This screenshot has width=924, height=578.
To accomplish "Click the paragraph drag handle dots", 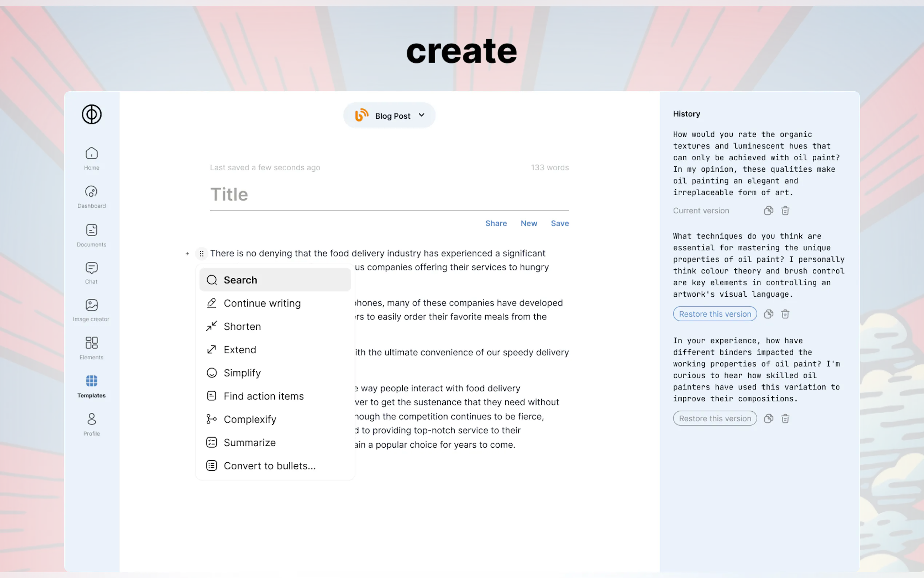I will pos(201,253).
